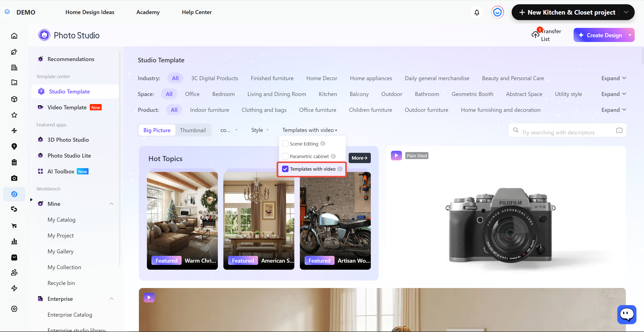
Task: Click the folder icon in left rail
Action: [14, 82]
